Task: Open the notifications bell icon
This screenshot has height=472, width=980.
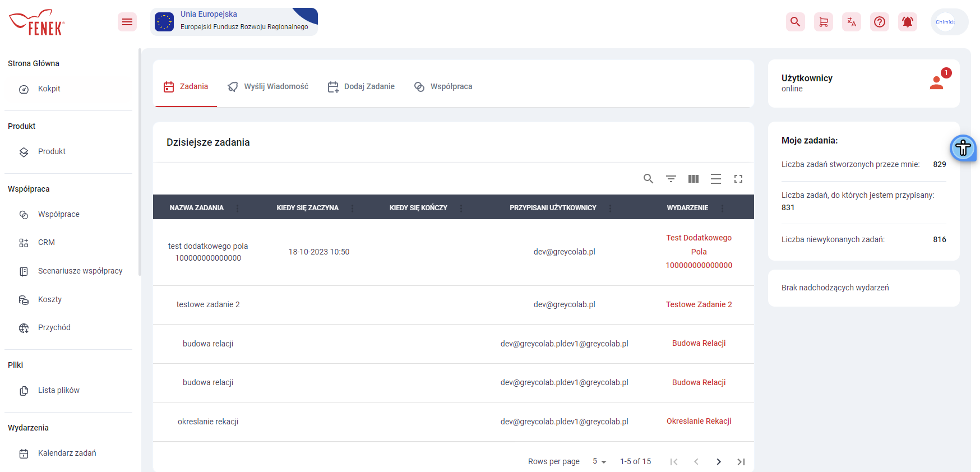Action: [907, 22]
